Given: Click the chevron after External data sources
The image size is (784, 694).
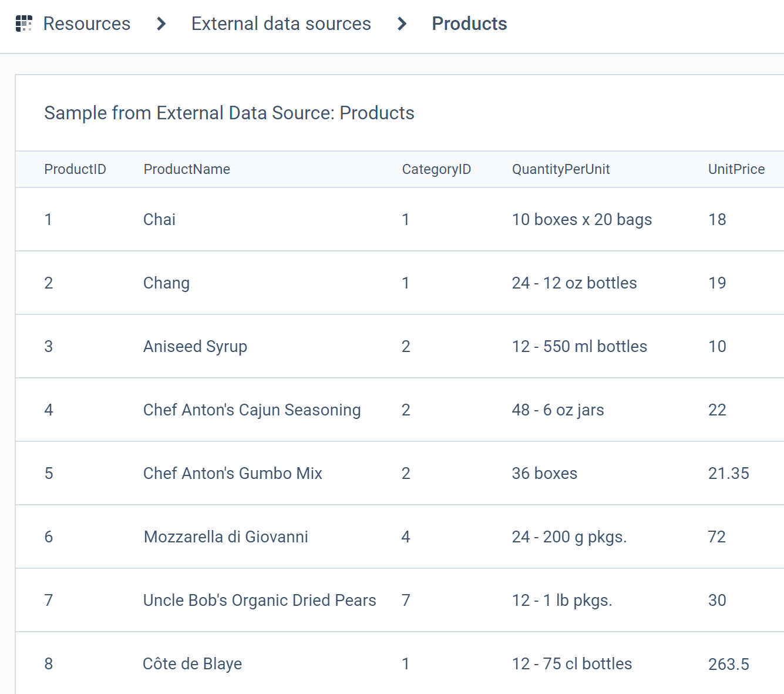Looking at the screenshot, I should [402, 24].
